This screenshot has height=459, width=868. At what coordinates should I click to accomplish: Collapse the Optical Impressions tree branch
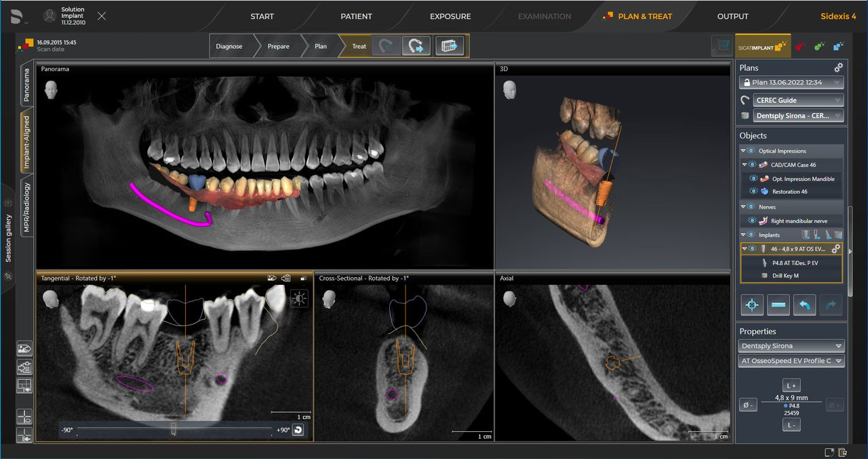pyautogui.click(x=743, y=150)
